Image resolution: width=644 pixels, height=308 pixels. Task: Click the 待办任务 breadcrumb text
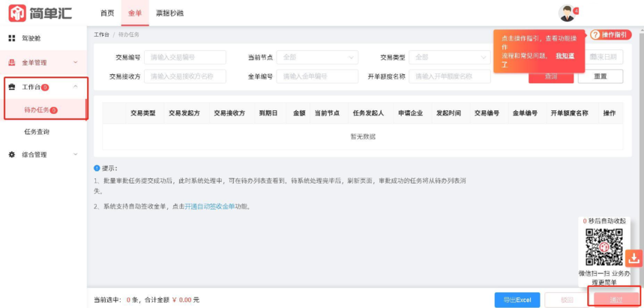pos(128,35)
